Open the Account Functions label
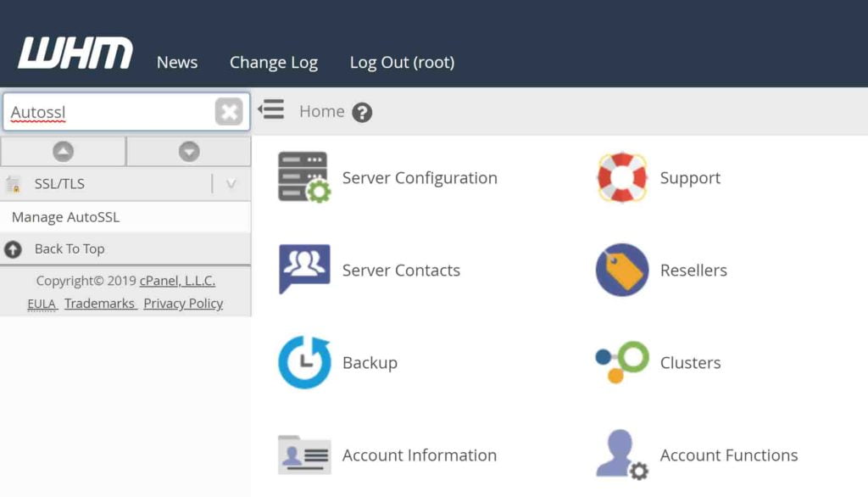 728,455
